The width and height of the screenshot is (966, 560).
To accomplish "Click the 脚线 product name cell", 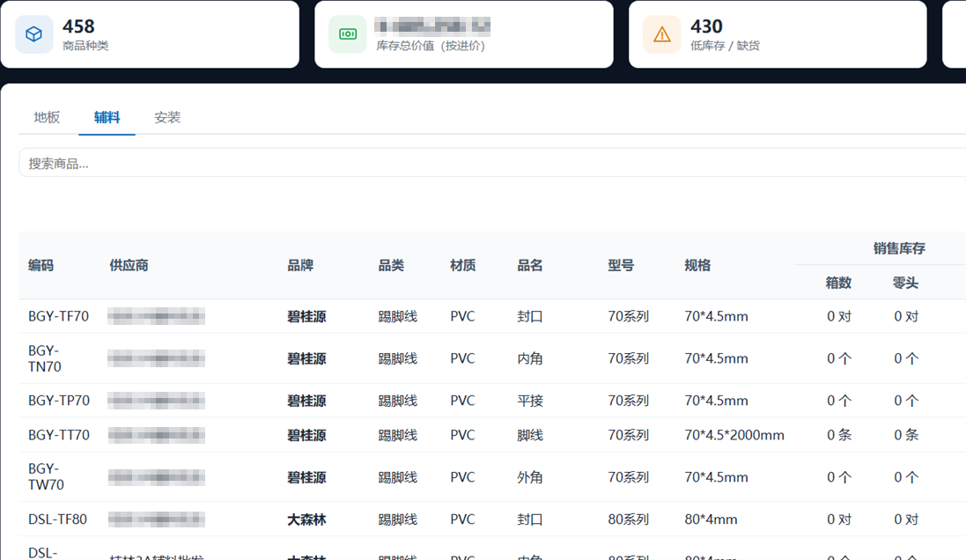I will coord(530,435).
